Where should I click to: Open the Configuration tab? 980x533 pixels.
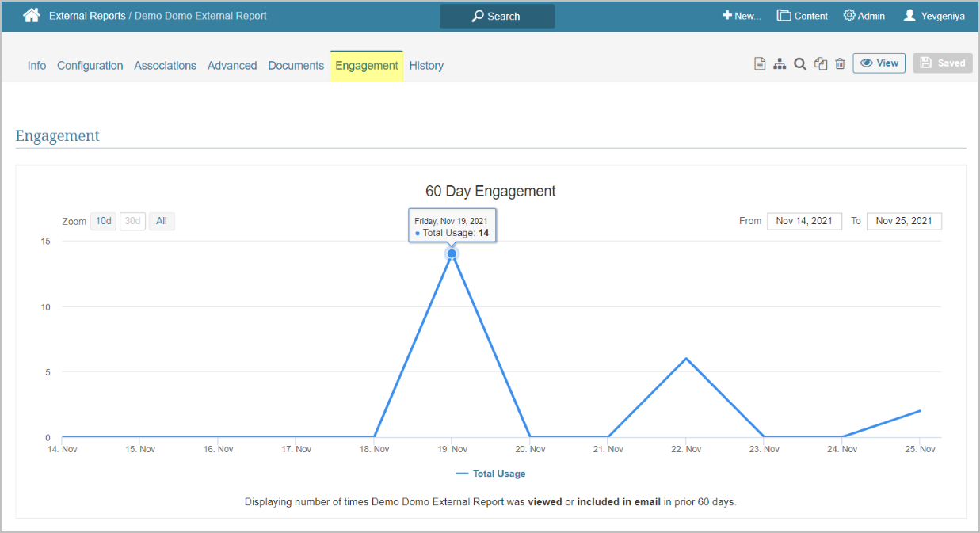pyautogui.click(x=90, y=66)
